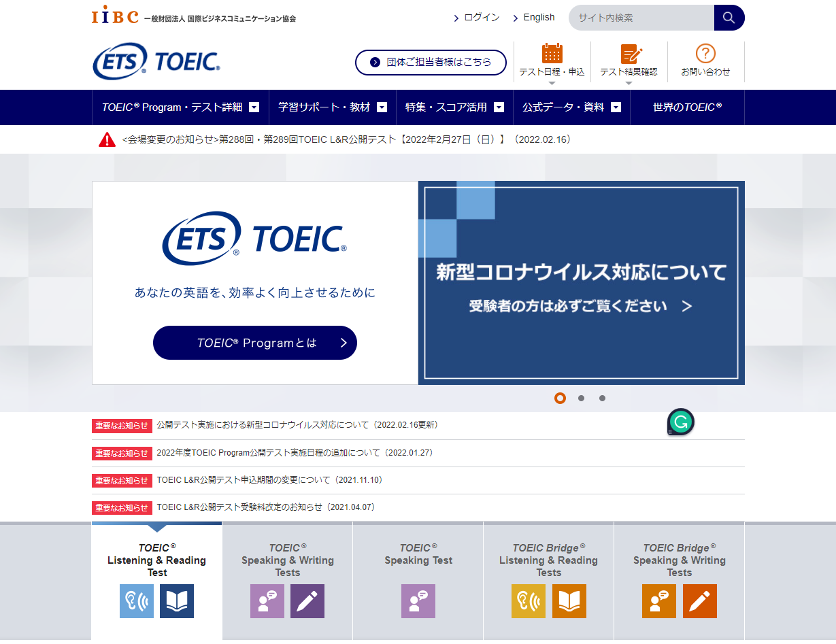Click Bridge Speaking & Writing speech icon

click(x=659, y=601)
